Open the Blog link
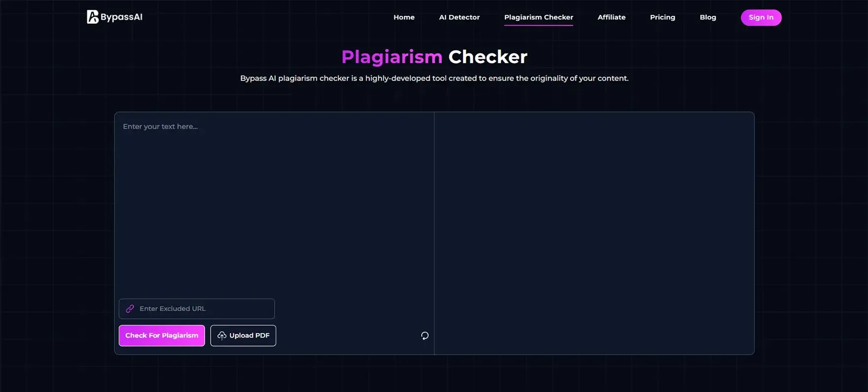Screen dimensions: 868x392 point(707,17)
